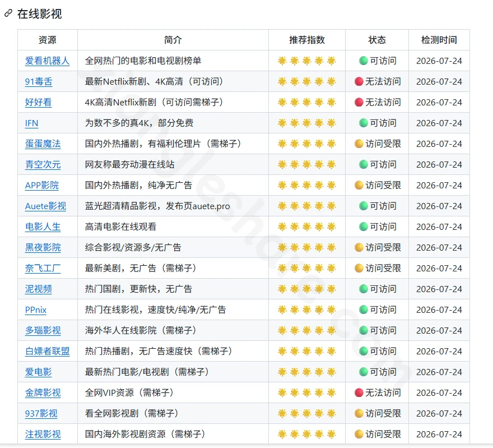Open the 好好看 link
This screenshot has width=493, height=448.
[x=38, y=102]
